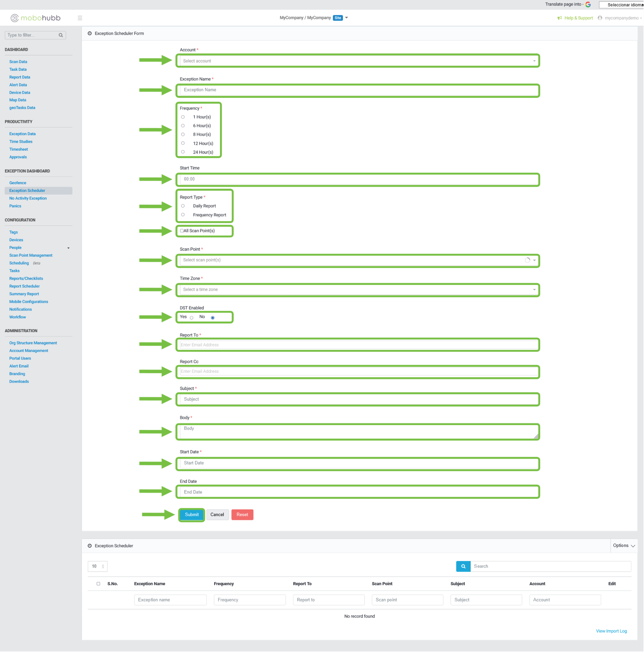This screenshot has width=644, height=652.
Task: Check the All Scan Point(s) checkbox
Action: coord(182,231)
